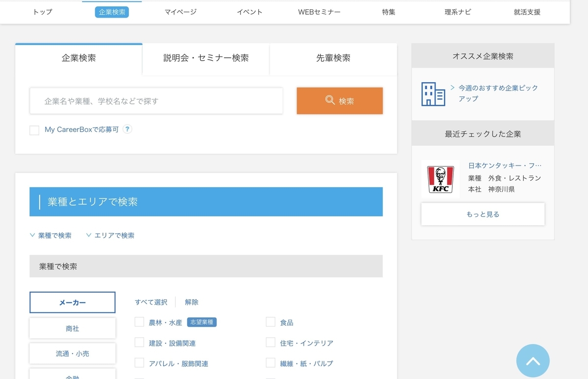
Task: Open the 企業検索 navigation item
Action: [112, 12]
